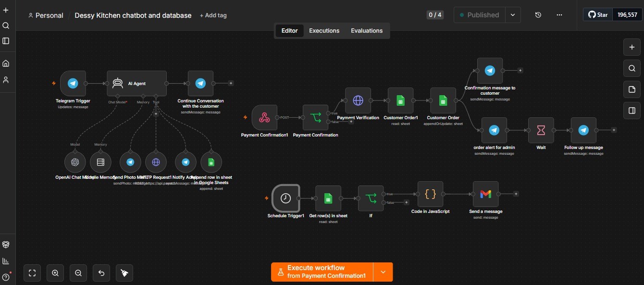Viewport: 644px width, 285px height.
Task: Select the If node
Action: click(x=371, y=198)
